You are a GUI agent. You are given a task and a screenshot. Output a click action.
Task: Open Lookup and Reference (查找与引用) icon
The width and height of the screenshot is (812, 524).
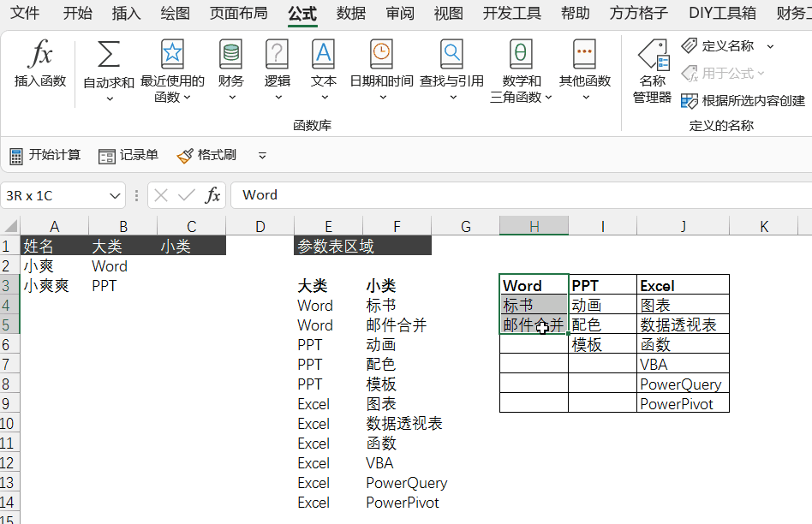[x=451, y=55]
